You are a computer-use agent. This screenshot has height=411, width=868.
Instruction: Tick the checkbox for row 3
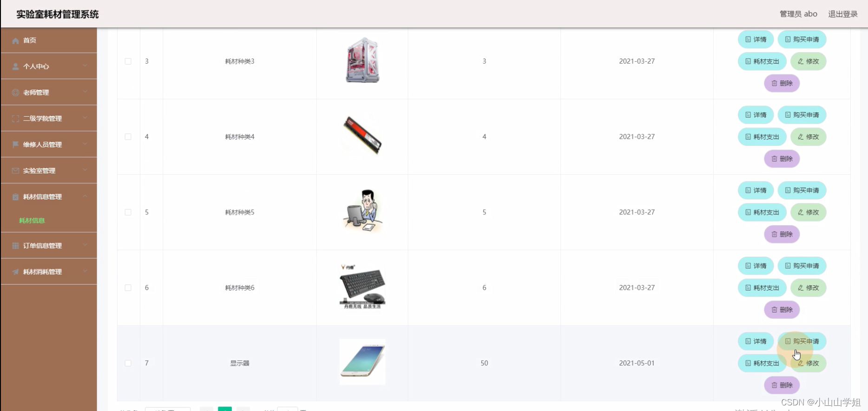pyautogui.click(x=128, y=61)
